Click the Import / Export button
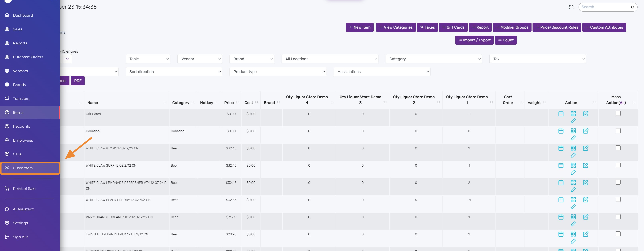The height and width of the screenshot is (251, 644). [x=474, y=40]
